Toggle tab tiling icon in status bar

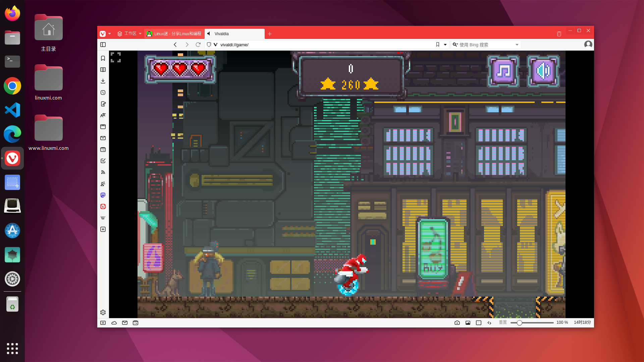point(479,323)
